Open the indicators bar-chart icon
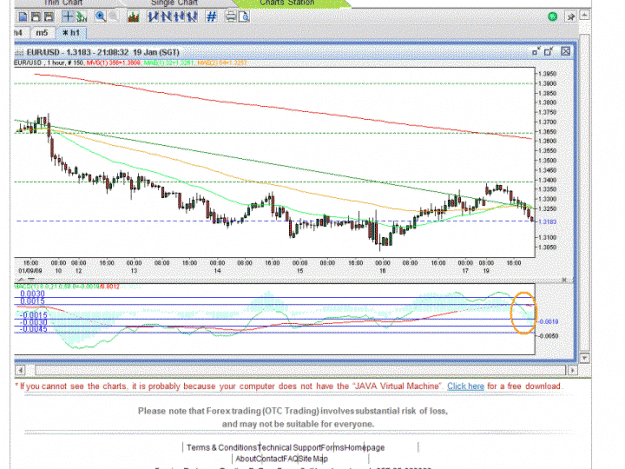Image resolution: width=625 pixels, height=469 pixels. coord(133,17)
